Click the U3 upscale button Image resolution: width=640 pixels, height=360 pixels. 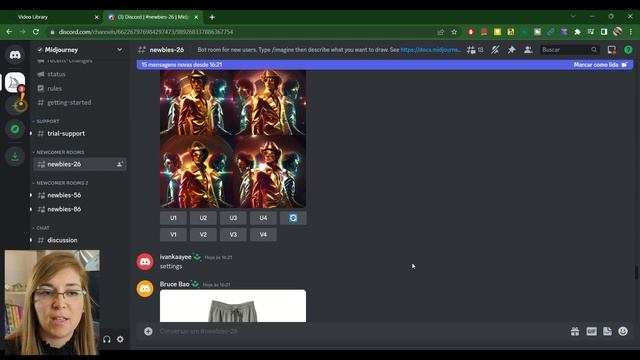pos(233,218)
